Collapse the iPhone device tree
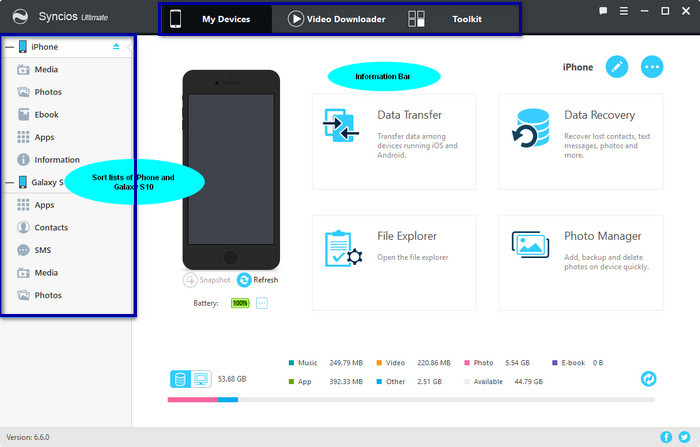700x447 pixels. (x=9, y=47)
